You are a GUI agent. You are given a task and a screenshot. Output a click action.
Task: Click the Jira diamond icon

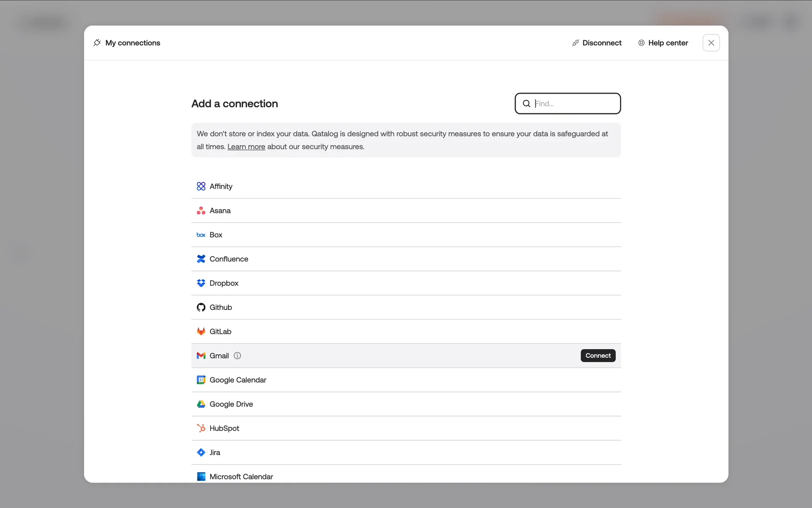[201, 452]
